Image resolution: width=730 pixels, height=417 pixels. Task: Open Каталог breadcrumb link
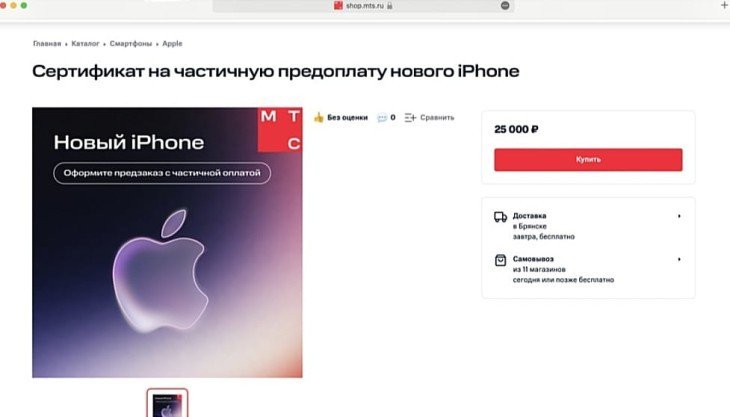85,43
